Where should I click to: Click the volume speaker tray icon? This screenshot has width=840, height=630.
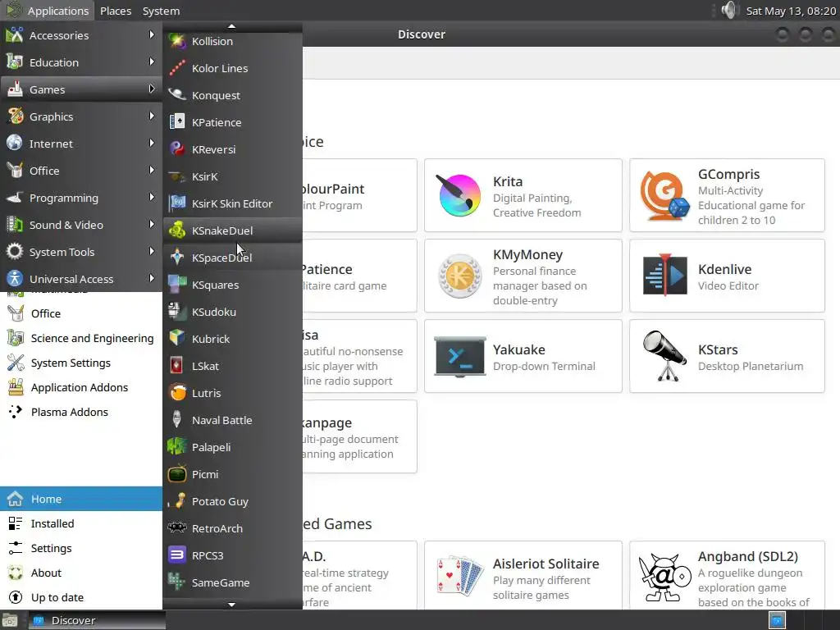point(728,10)
